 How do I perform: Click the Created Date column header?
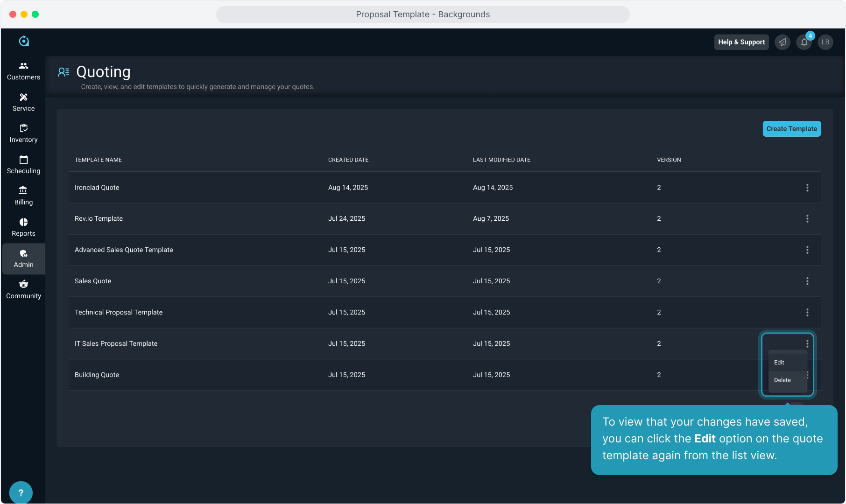[x=348, y=160]
